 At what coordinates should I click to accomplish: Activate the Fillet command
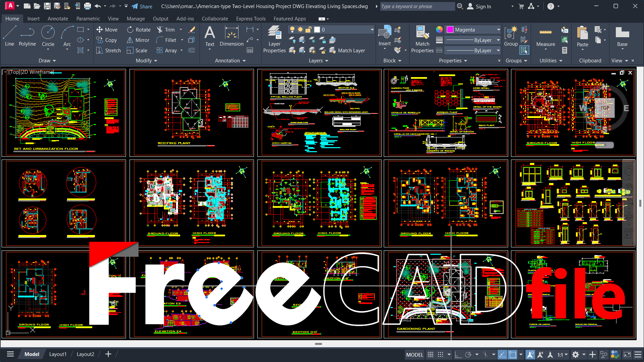[x=166, y=40]
